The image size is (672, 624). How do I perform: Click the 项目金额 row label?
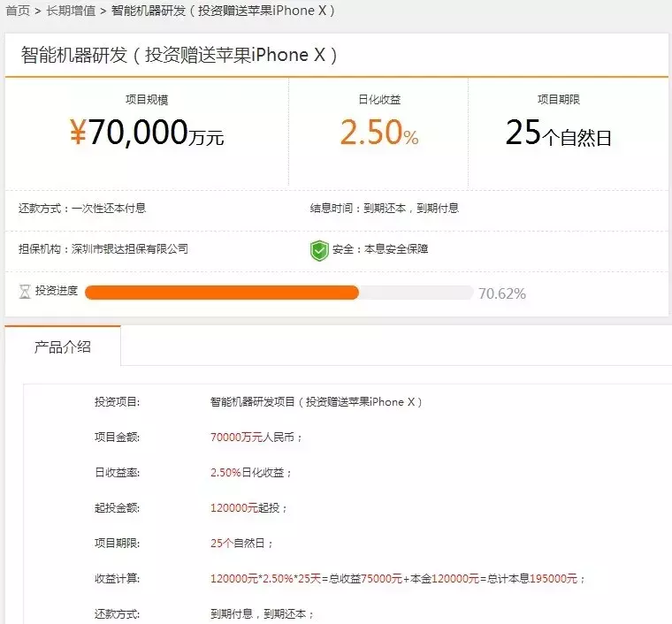[x=117, y=438]
